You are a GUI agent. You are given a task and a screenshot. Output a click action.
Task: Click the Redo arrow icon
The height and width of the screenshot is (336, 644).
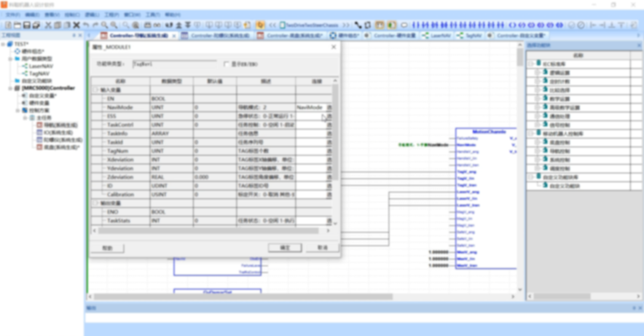(95, 25)
